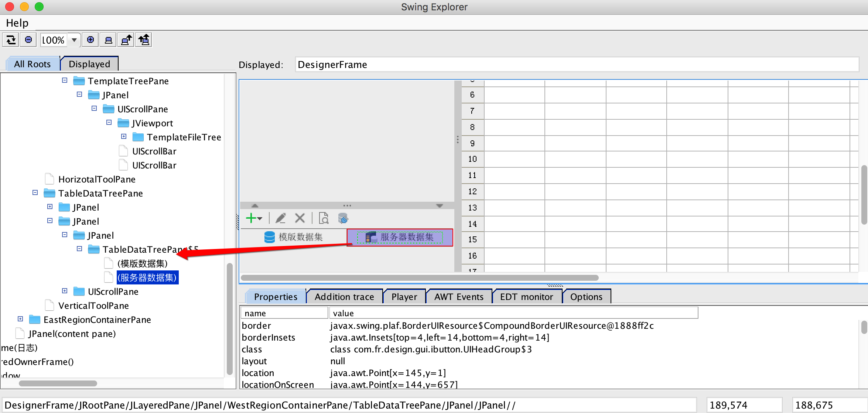Screen dimensions: 868x413
Task: Click the VerticalToolPane file icon
Action: [x=49, y=306]
